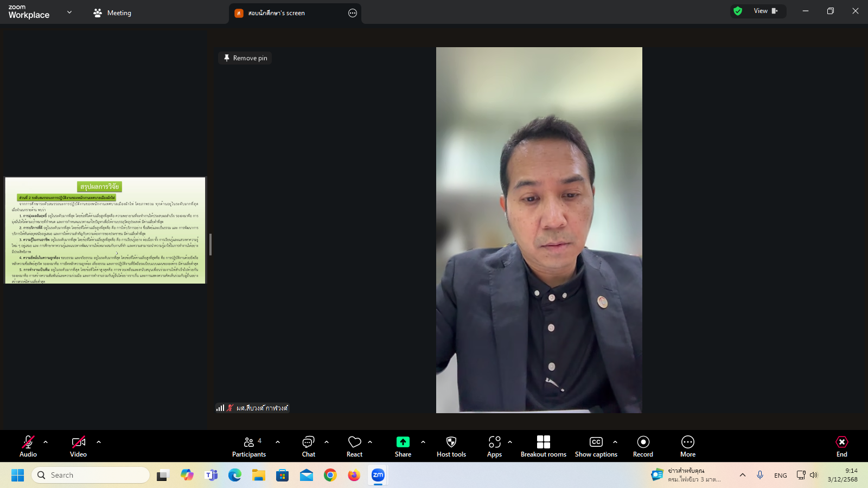The height and width of the screenshot is (488, 868).
Task: Open the React emoji menu
Action: pos(354,446)
